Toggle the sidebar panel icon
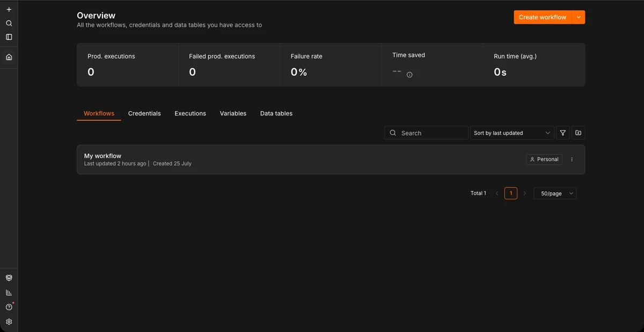The image size is (644, 332). (9, 37)
